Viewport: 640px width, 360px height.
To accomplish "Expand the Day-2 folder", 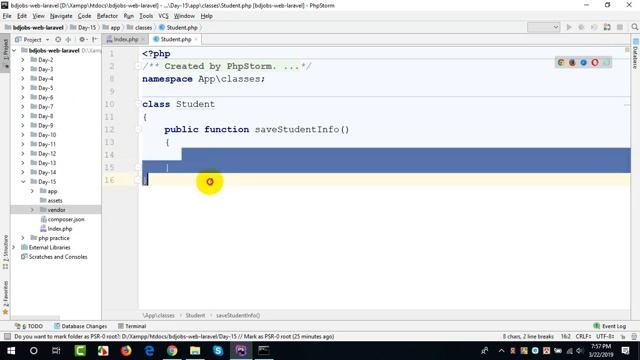I will [x=23, y=60].
